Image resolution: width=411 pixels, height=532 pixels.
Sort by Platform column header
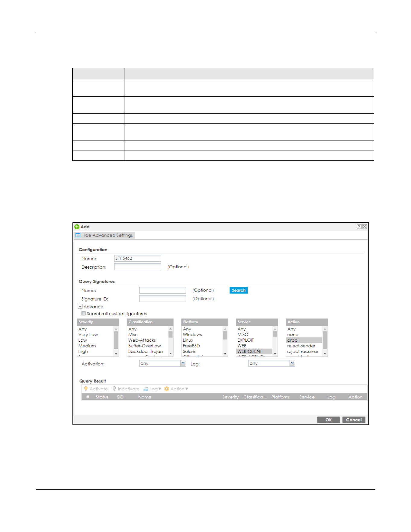tap(280, 397)
